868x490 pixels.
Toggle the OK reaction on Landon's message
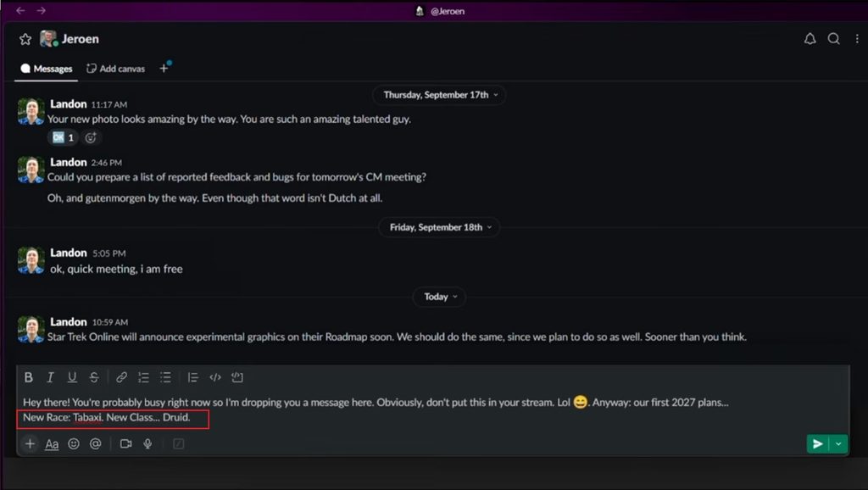click(63, 137)
